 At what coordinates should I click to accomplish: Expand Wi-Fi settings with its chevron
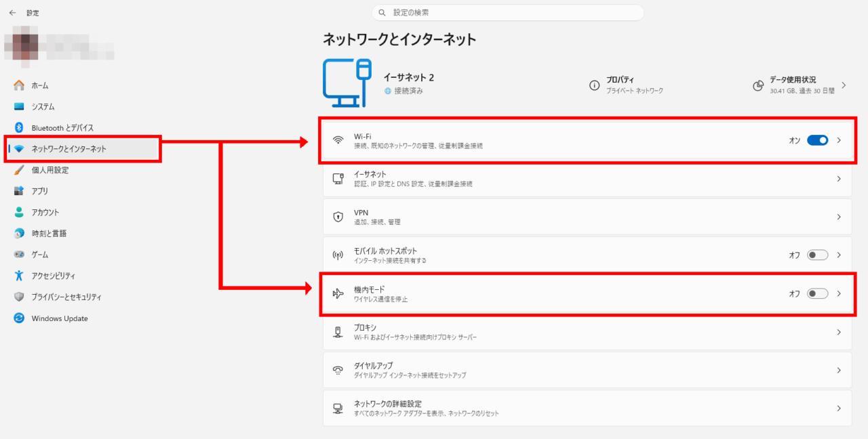(839, 140)
